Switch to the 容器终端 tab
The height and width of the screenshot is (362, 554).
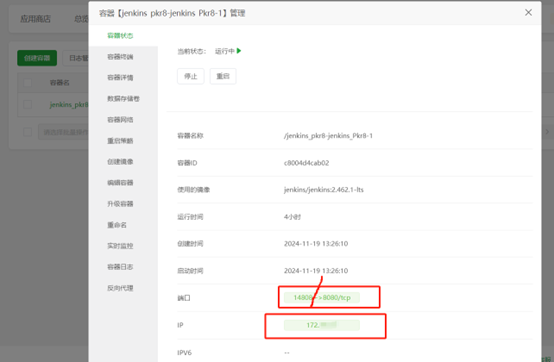click(120, 57)
